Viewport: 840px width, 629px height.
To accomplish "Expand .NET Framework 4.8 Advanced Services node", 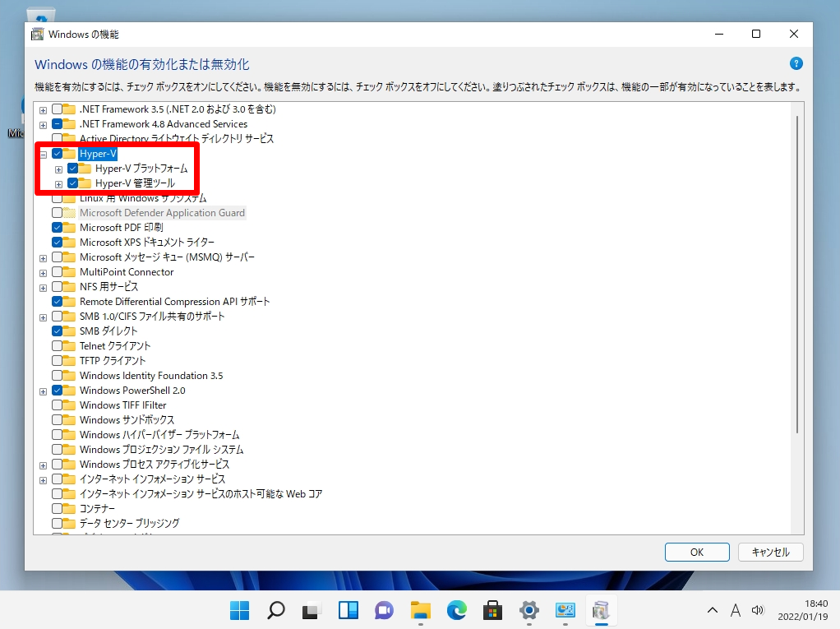I will (x=43, y=125).
